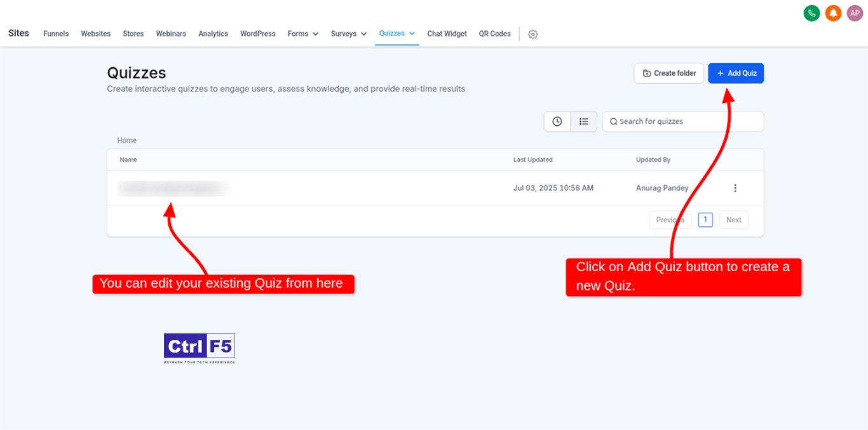The height and width of the screenshot is (430, 868).
Task: Click the Create folder button
Action: [668, 73]
